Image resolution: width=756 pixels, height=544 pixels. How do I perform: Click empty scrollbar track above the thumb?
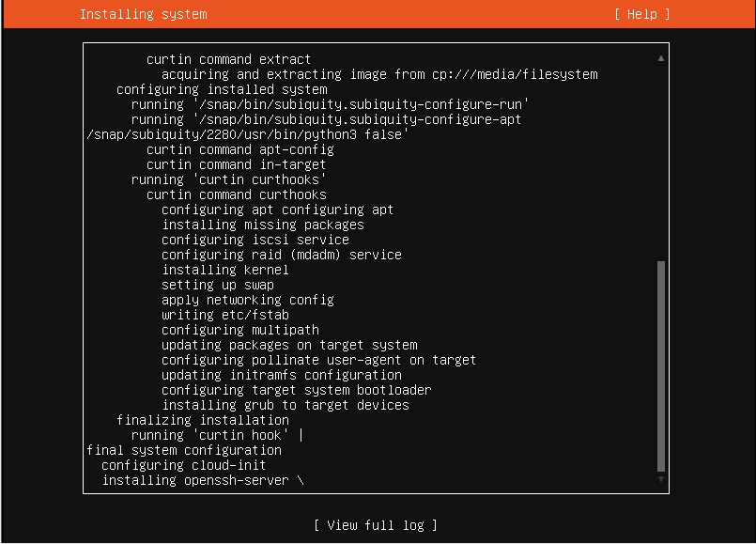(x=661, y=160)
